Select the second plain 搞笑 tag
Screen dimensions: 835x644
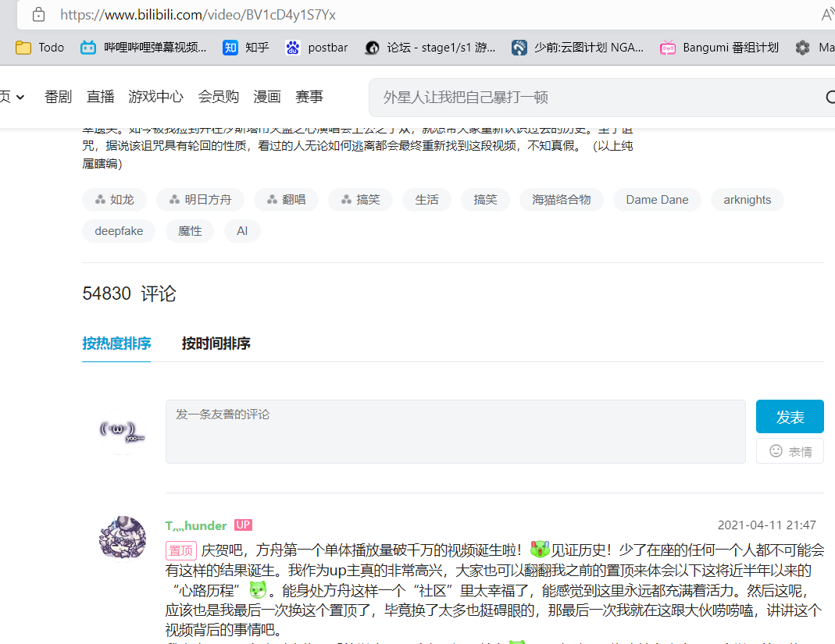point(485,200)
